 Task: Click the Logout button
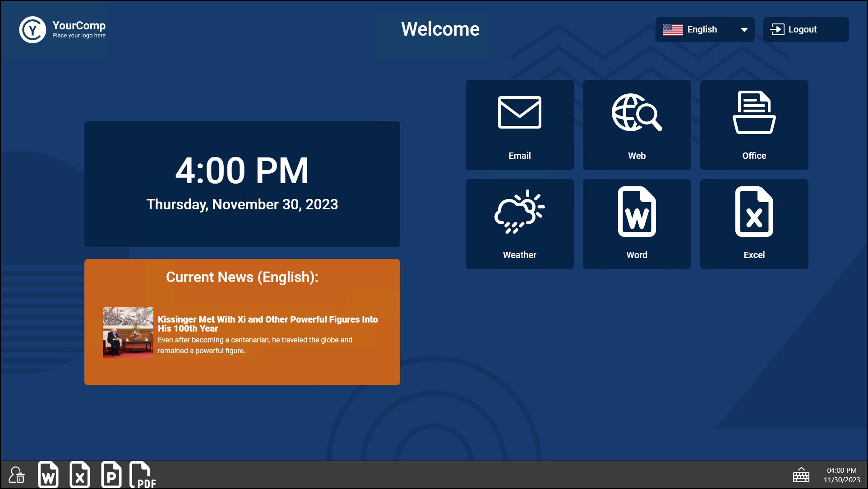(806, 29)
